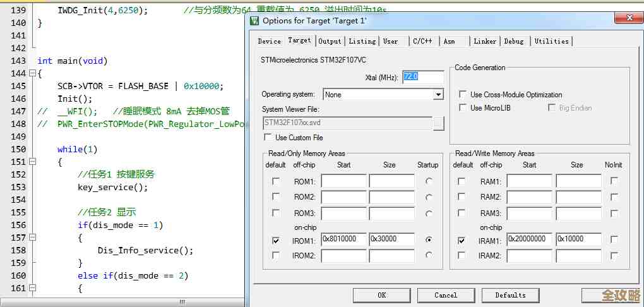Image resolution: width=644 pixels, height=307 pixels.
Task: Select the ROM1 Startup radio button
Action: point(429,181)
